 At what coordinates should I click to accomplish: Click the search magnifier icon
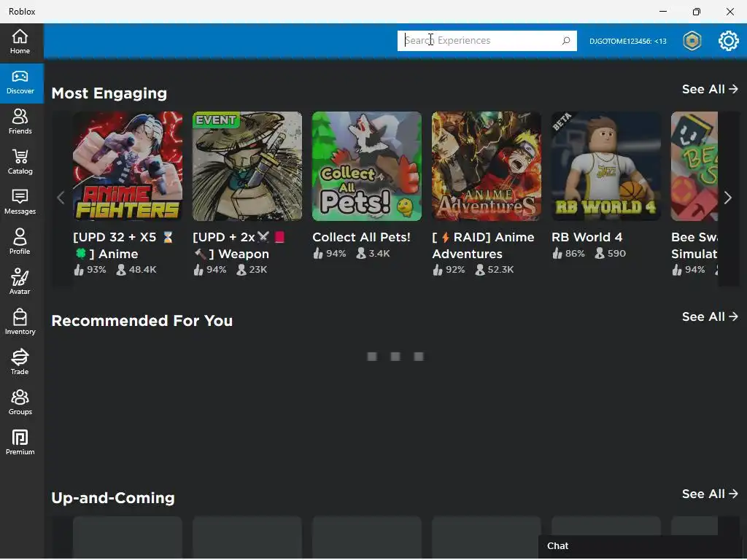tap(566, 41)
